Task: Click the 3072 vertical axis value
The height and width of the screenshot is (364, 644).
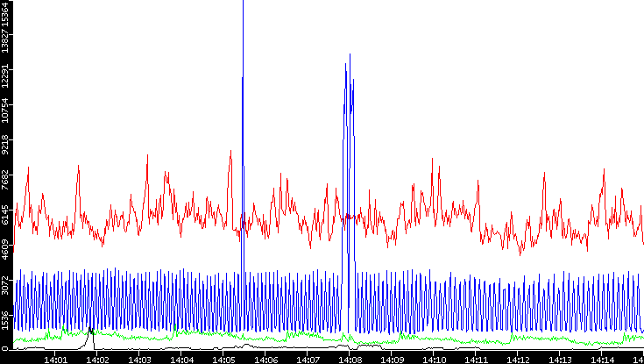Action: point(5,284)
